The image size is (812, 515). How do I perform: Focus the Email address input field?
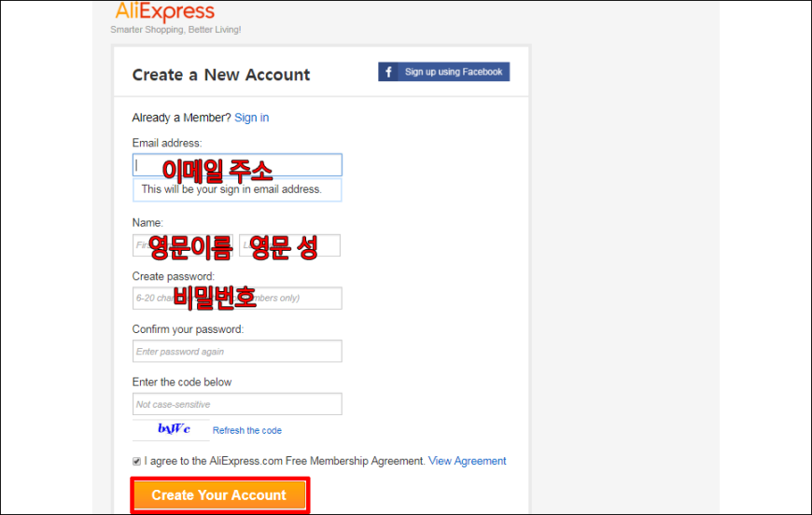237,165
